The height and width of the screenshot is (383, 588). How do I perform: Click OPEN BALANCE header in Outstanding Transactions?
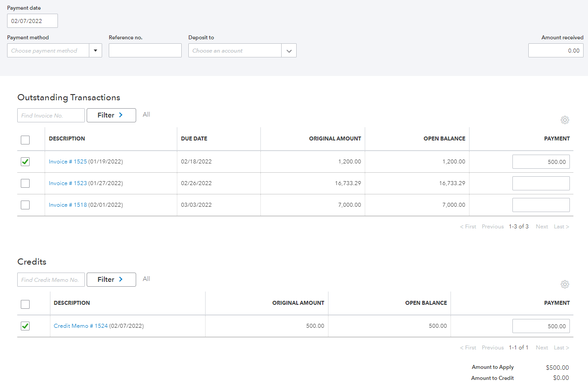tap(444, 138)
